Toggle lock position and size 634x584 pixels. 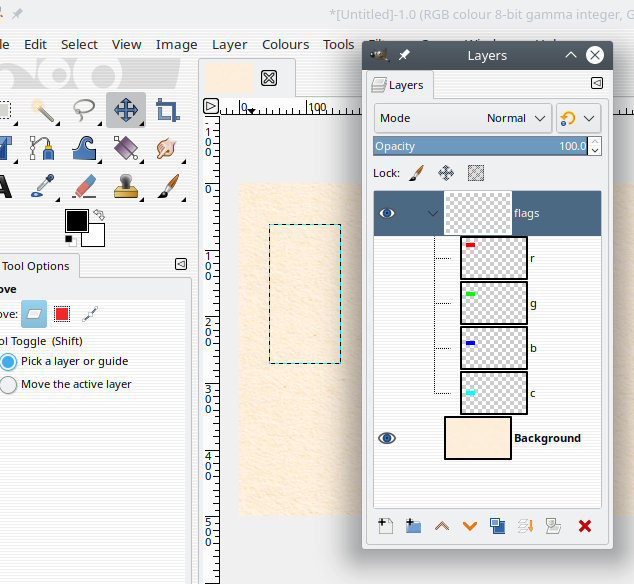point(446,173)
